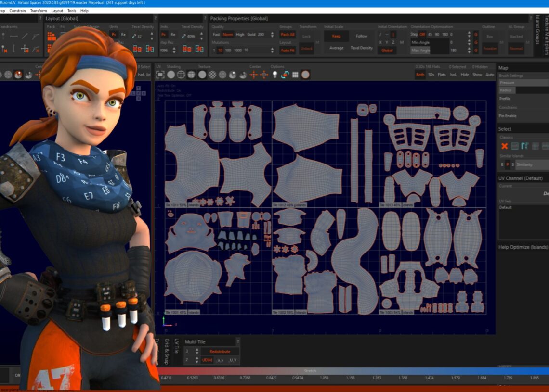The width and height of the screenshot is (549, 392).
Task: Toggle the Both display filter
Action: pyautogui.click(x=420, y=75)
